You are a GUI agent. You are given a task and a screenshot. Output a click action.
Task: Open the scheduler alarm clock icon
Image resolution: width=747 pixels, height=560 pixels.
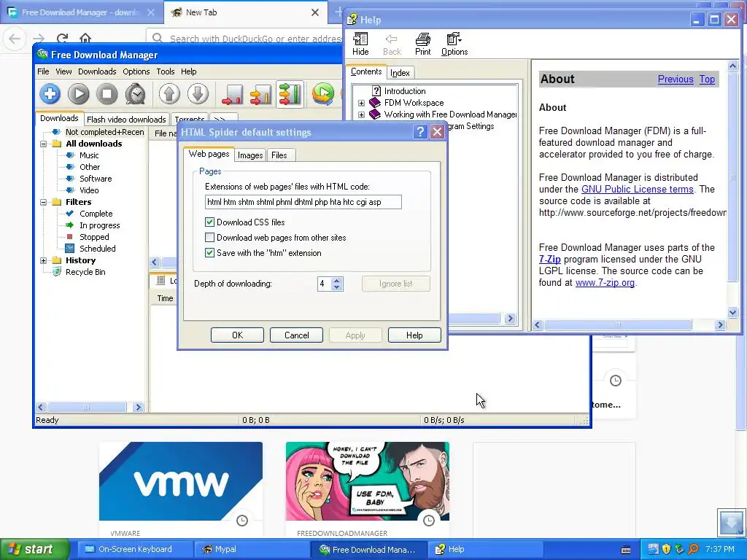tap(136, 94)
